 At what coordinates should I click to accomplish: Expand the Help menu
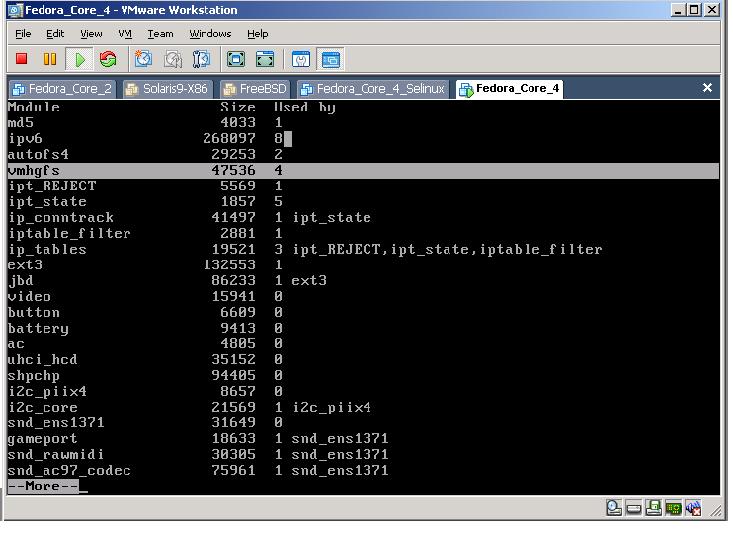click(258, 34)
